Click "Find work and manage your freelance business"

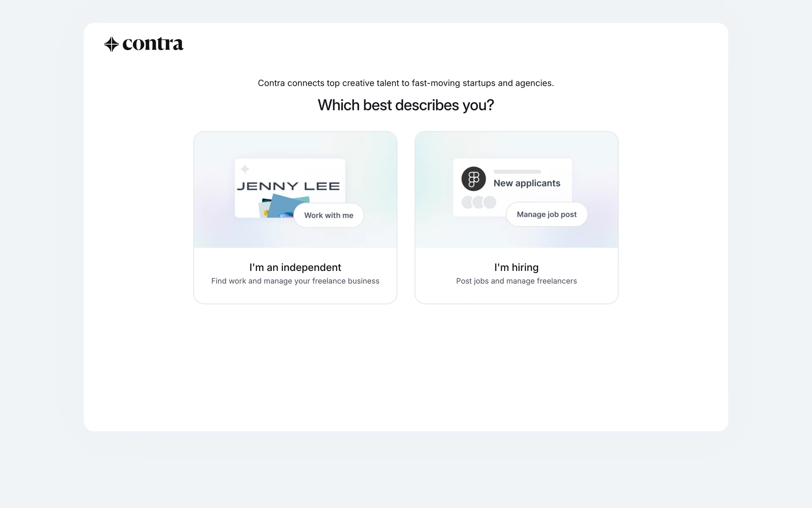[295, 281]
